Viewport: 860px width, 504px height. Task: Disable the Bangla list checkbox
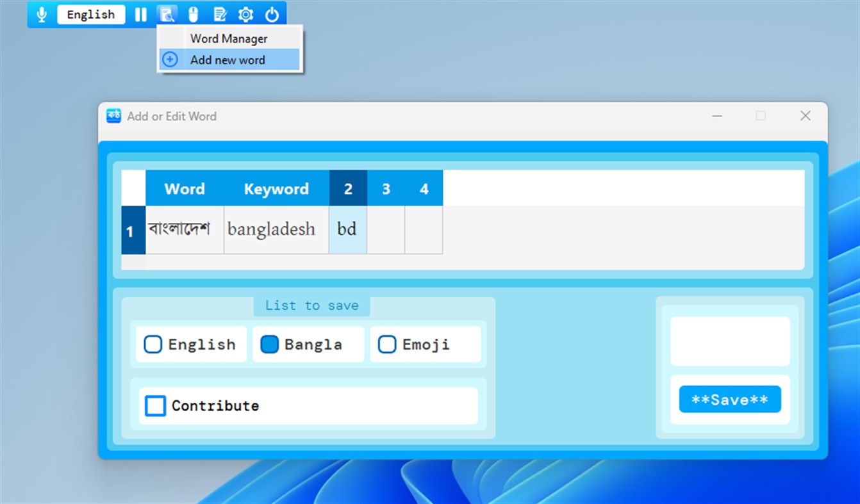pyautogui.click(x=270, y=344)
